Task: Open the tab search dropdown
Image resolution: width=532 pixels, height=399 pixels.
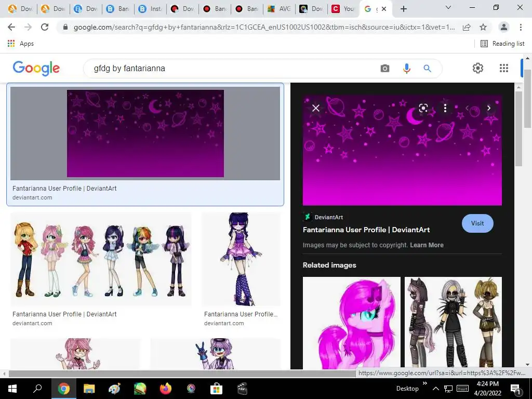Action: tap(448, 7)
